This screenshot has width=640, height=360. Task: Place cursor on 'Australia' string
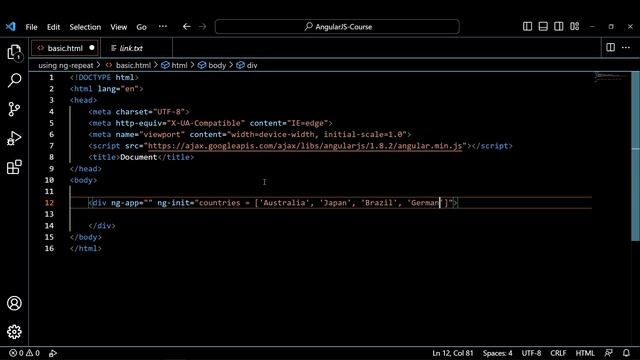click(284, 203)
